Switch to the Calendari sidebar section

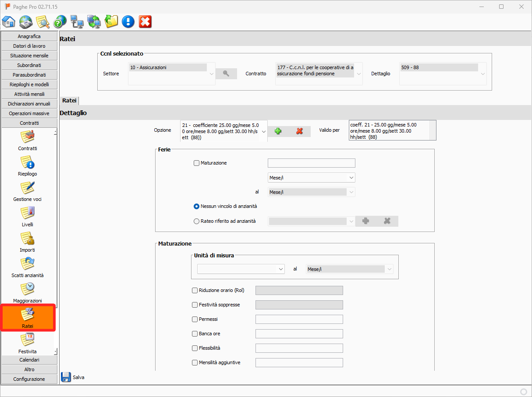[x=29, y=360]
